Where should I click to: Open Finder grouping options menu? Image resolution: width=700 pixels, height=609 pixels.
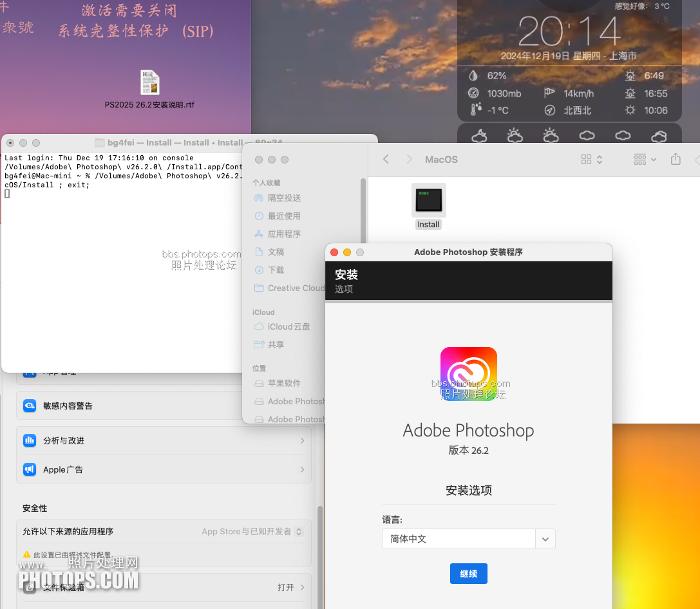(645, 159)
